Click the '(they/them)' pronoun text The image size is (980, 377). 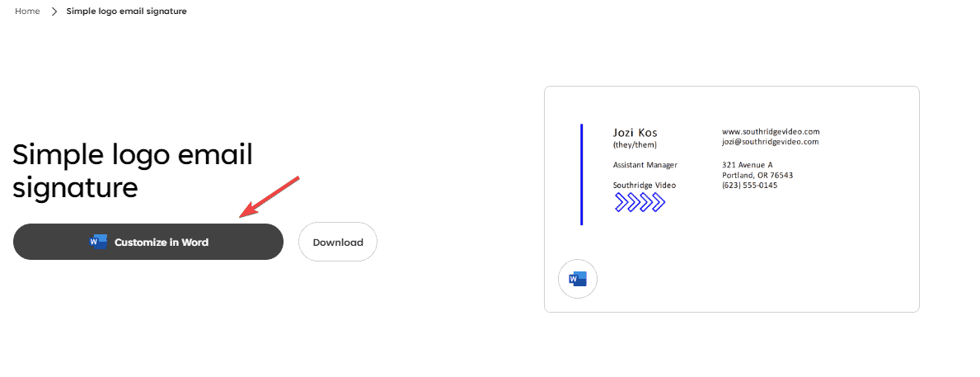click(x=635, y=145)
